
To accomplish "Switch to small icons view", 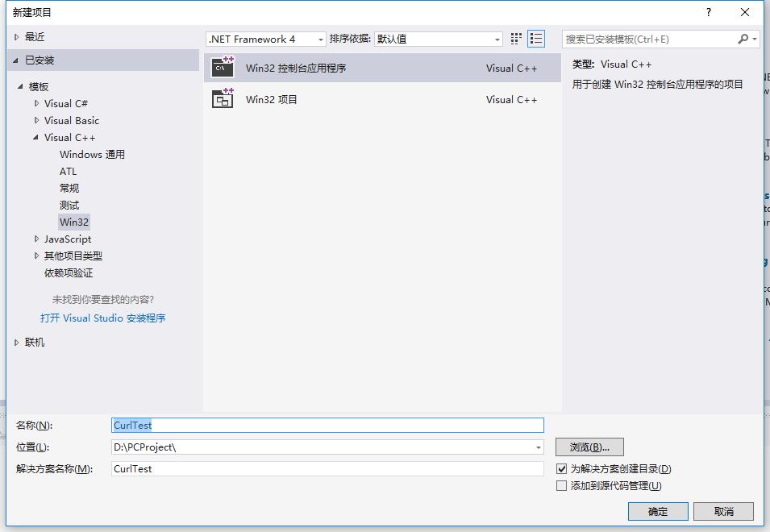I will (516, 39).
